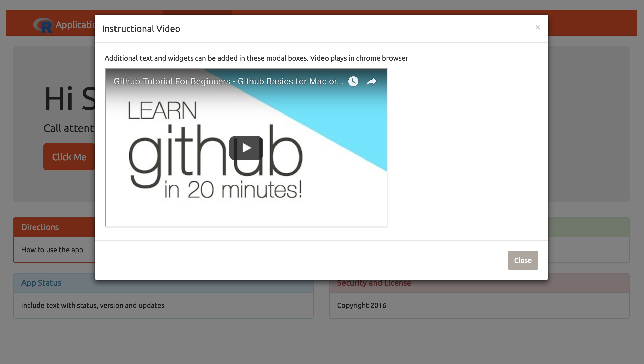This screenshot has height=364, width=644.
Task: Click the Application navbar title
Action: (x=75, y=25)
